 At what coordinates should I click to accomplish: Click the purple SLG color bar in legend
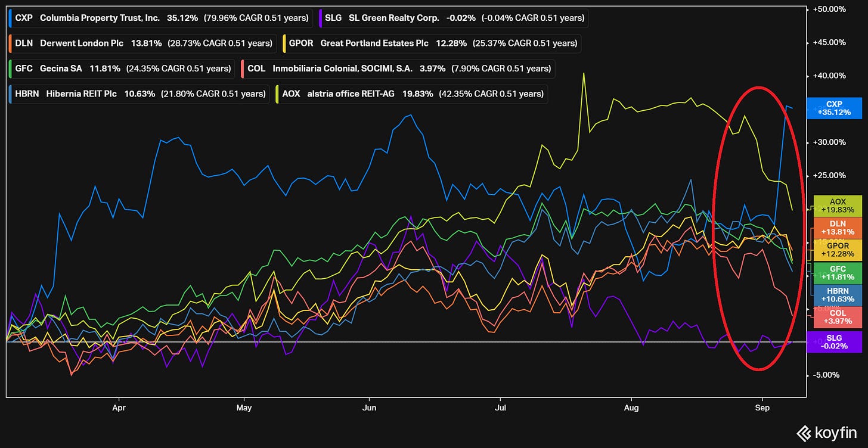point(321,18)
